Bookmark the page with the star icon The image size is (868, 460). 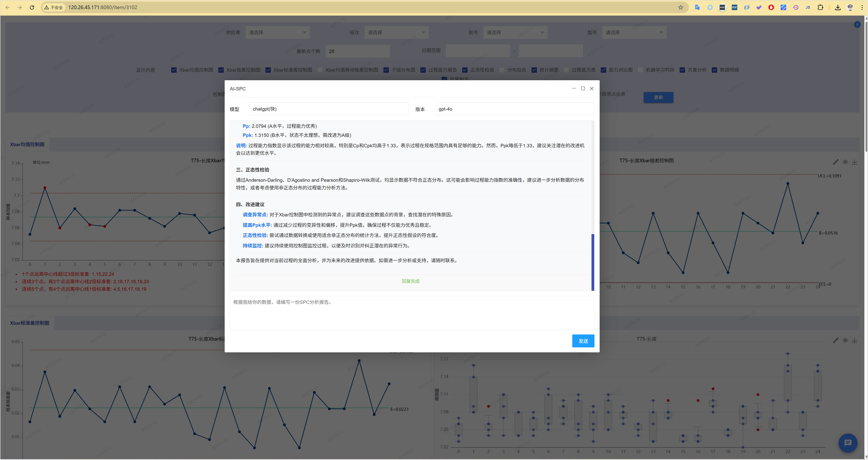[680, 7]
